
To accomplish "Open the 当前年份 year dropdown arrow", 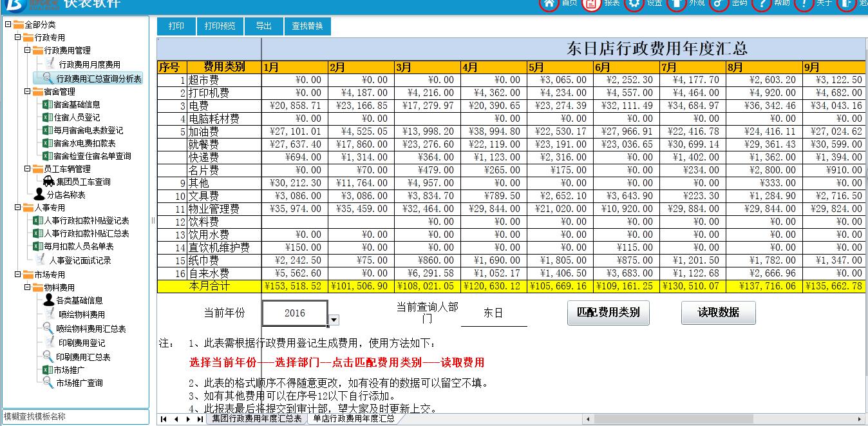I will [x=334, y=320].
